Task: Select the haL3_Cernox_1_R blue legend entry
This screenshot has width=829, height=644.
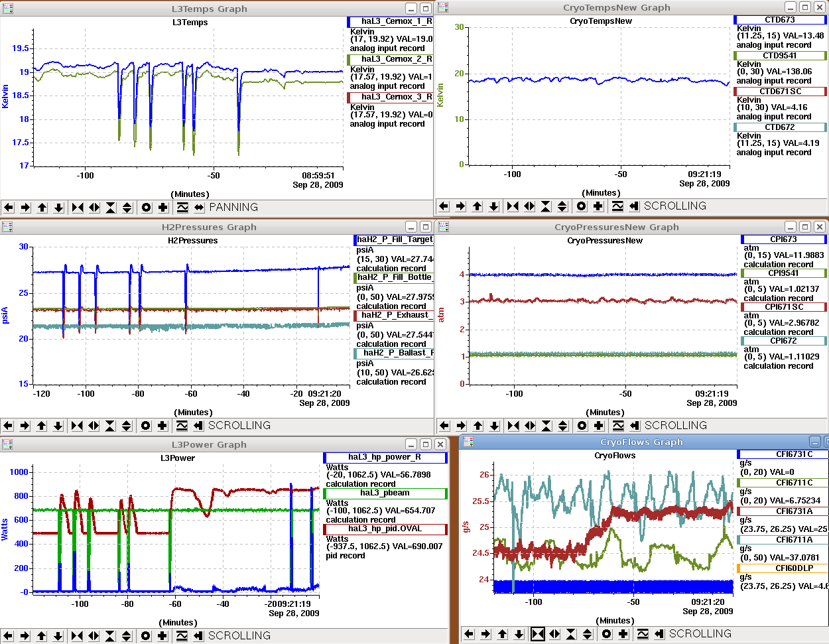Action: (391, 22)
